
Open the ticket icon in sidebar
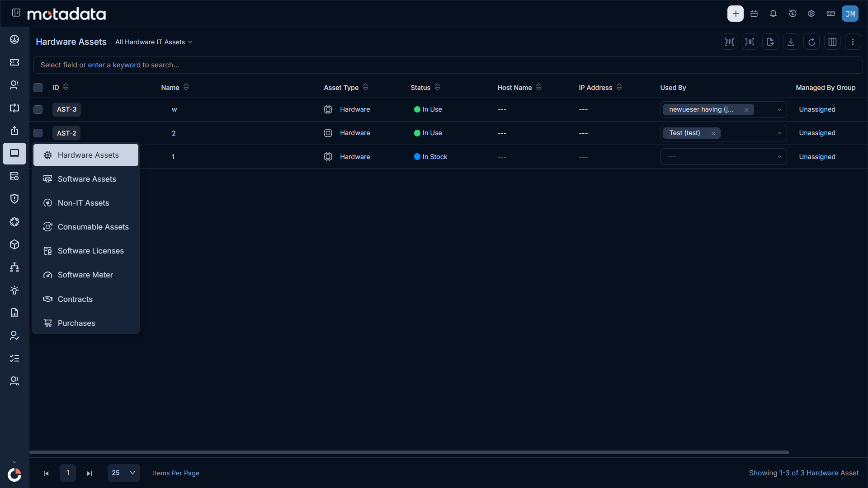tap(14, 62)
